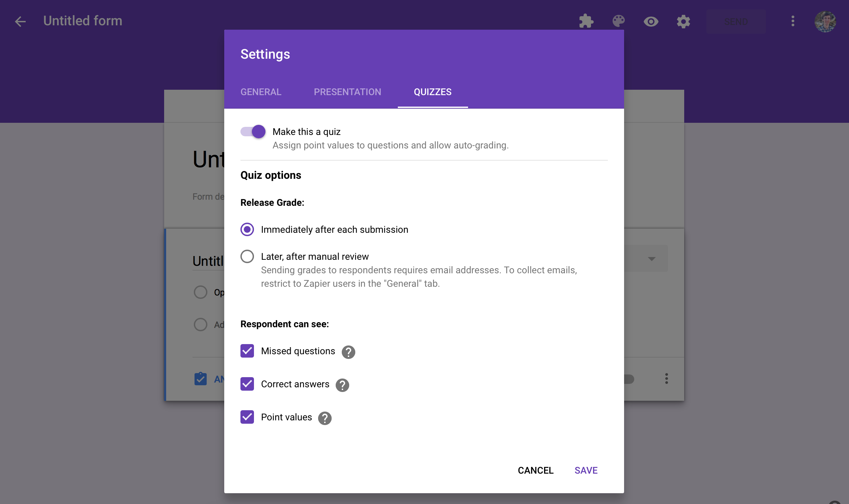The image size is (849, 504).
Task: Click the eye/preview icon
Action: pos(651,22)
